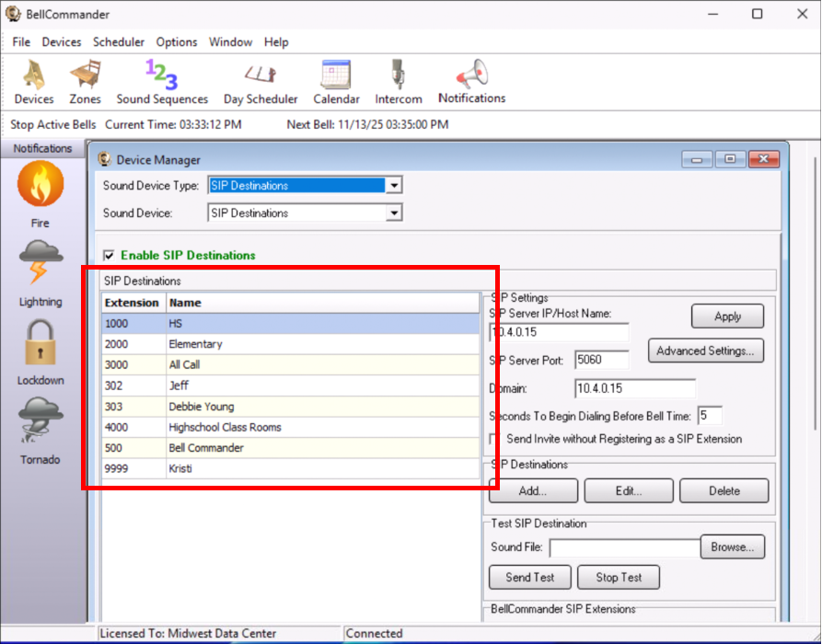Image resolution: width=822 pixels, height=644 pixels.
Task: Click the SIP Server Port field
Action: [601, 360]
